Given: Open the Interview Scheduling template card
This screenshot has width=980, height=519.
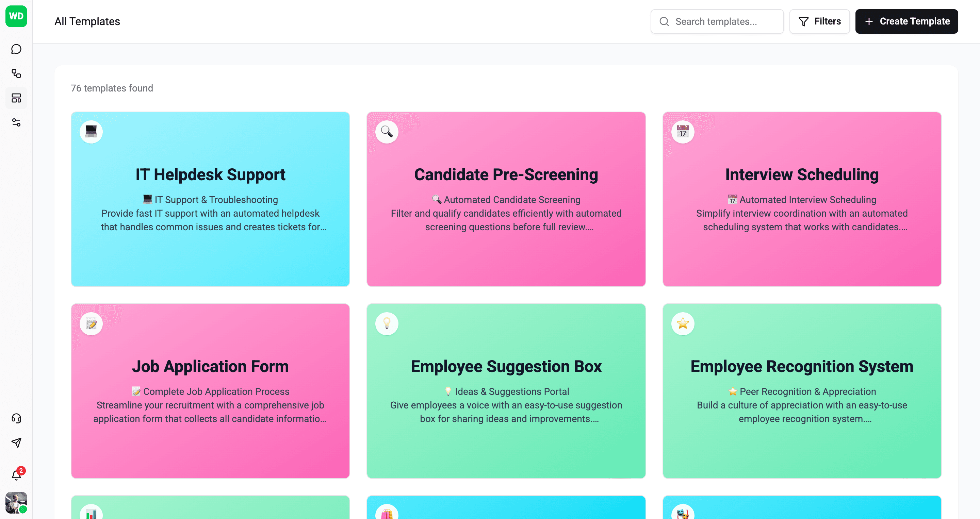Looking at the screenshot, I should pyautogui.click(x=802, y=175).
